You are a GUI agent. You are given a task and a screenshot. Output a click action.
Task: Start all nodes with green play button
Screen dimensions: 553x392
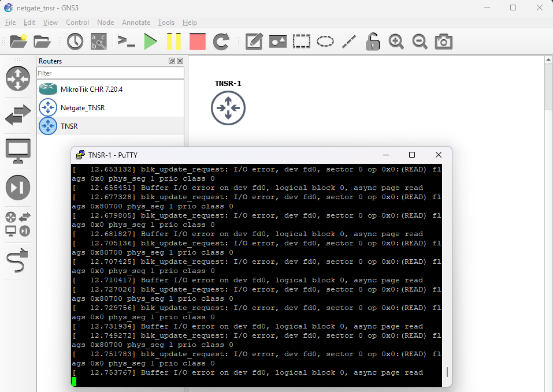point(150,42)
